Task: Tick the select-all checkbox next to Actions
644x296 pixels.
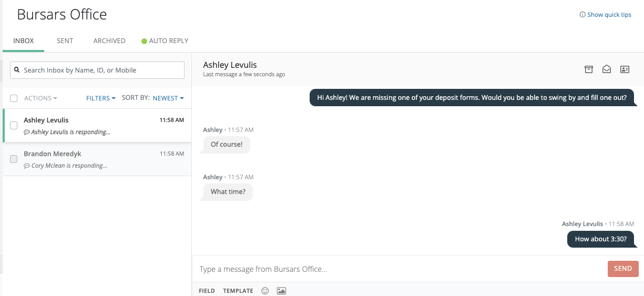Action: pyautogui.click(x=14, y=98)
